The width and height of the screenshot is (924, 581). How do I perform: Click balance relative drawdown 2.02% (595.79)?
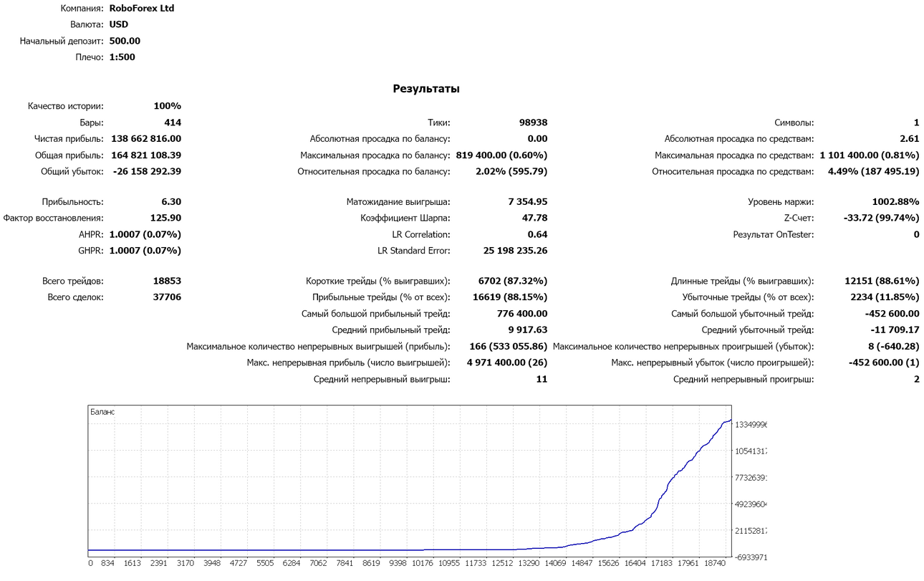coord(511,171)
